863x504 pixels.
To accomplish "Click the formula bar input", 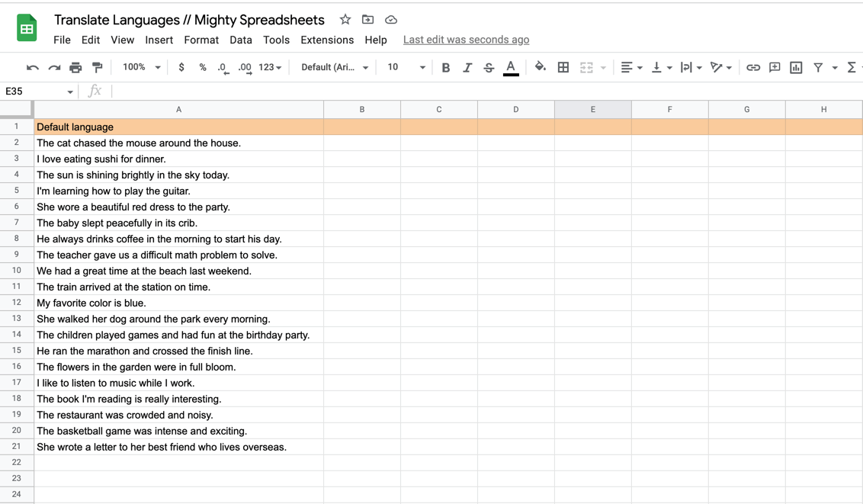I will point(487,91).
